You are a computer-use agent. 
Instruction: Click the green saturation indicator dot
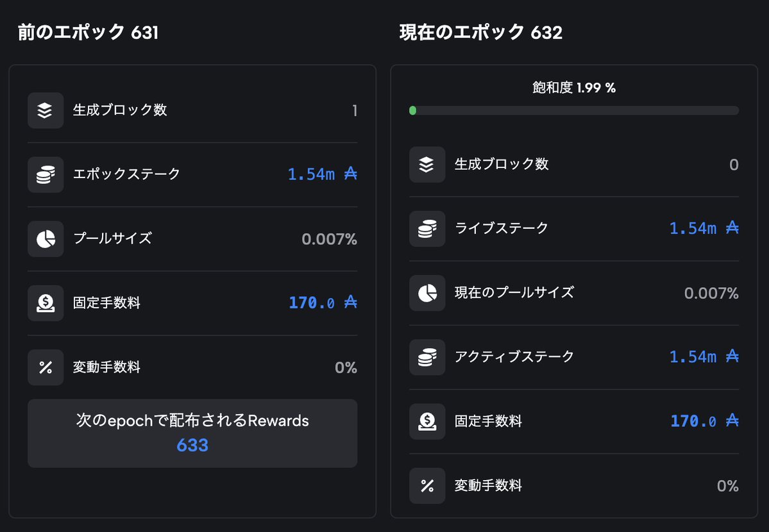pos(413,111)
